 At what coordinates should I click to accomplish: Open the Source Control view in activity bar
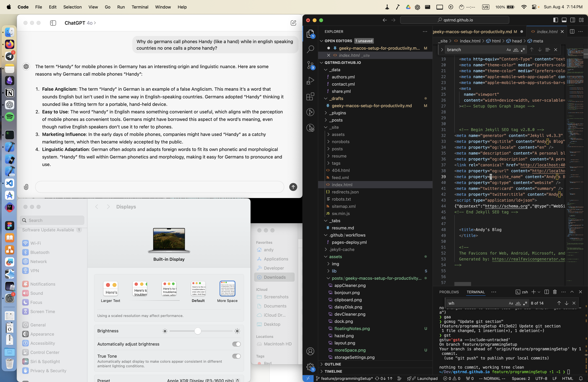310,65
